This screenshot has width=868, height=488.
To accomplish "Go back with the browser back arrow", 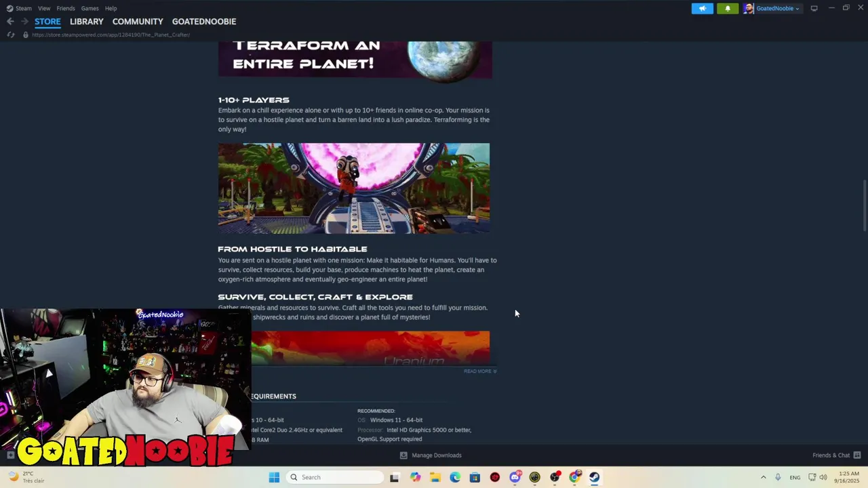I will click(x=10, y=22).
